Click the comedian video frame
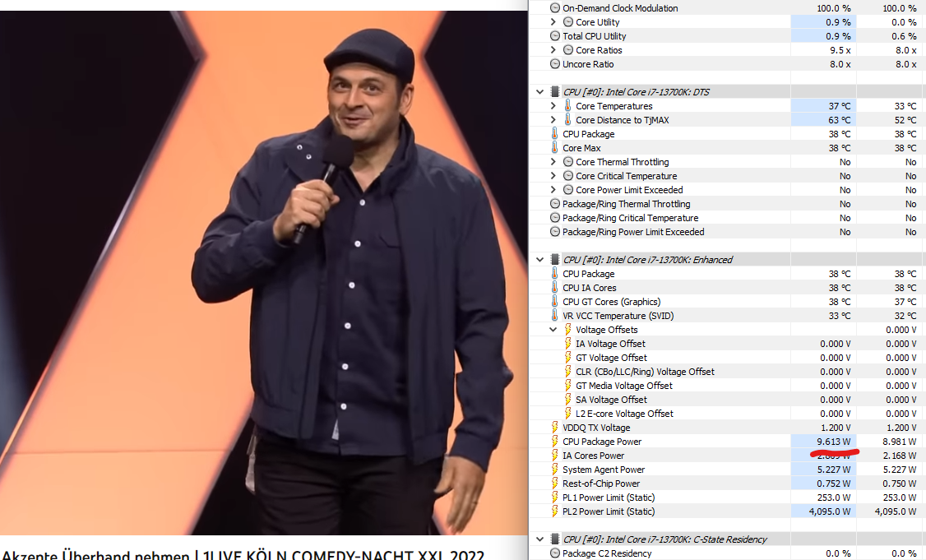Screen dimensions: 926x560 click(264, 273)
